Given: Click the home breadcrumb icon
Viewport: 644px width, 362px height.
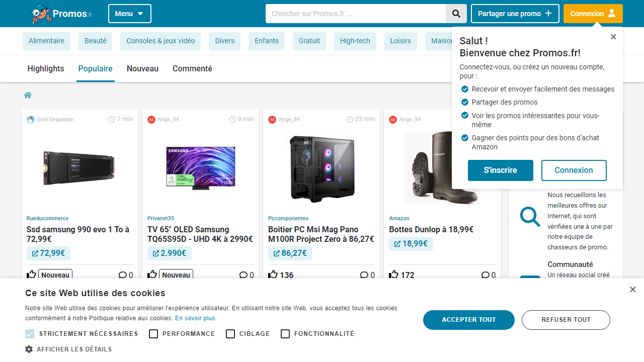Looking at the screenshot, I should (x=28, y=96).
